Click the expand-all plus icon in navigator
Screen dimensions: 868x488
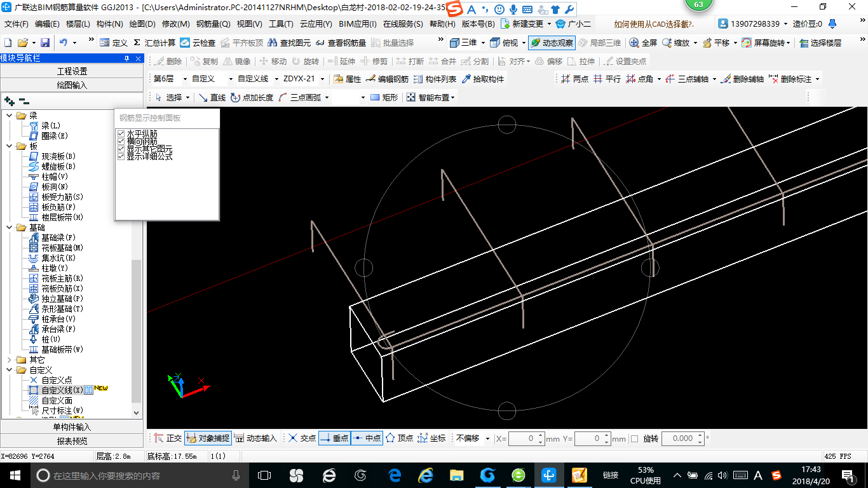click(9, 101)
